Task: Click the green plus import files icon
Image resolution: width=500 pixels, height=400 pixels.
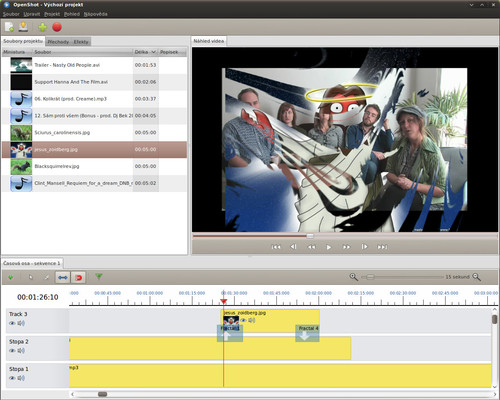Action: (42, 27)
